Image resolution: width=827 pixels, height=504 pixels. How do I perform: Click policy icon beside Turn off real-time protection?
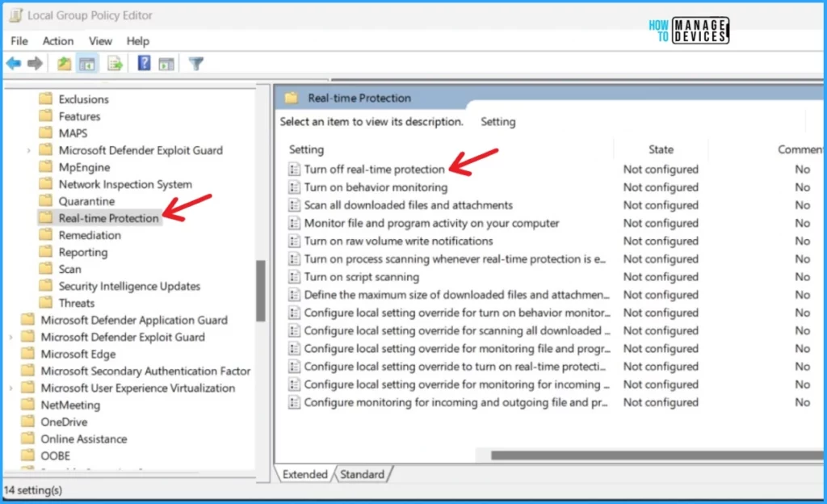[x=294, y=170]
